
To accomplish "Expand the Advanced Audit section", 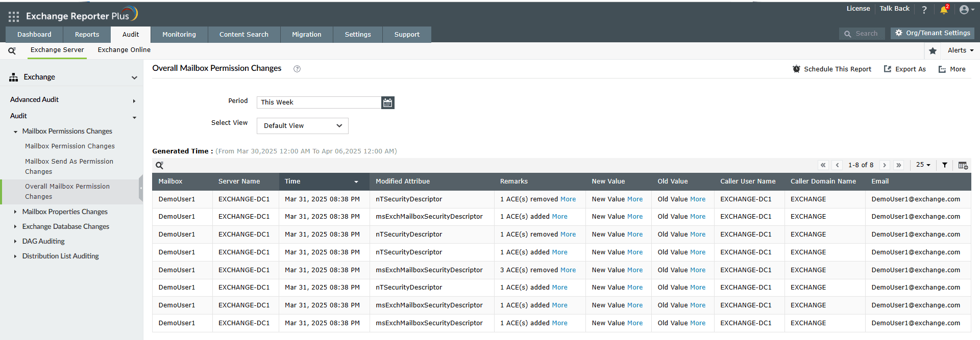I will point(134,101).
